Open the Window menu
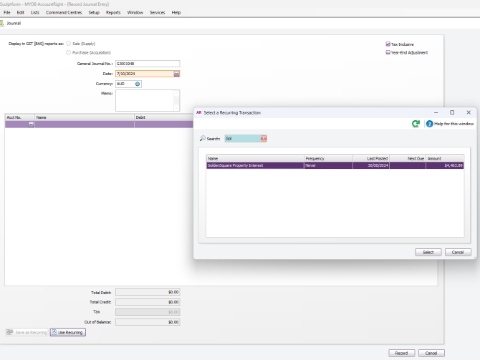The width and height of the screenshot is (480, 360). (x=135, y=12)
